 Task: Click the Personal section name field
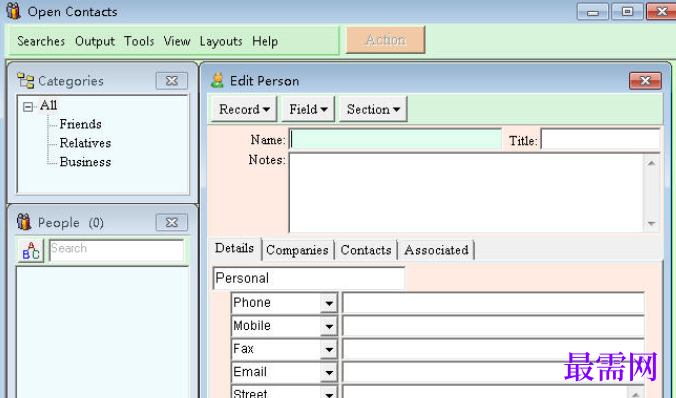click(x=309, y=278)
